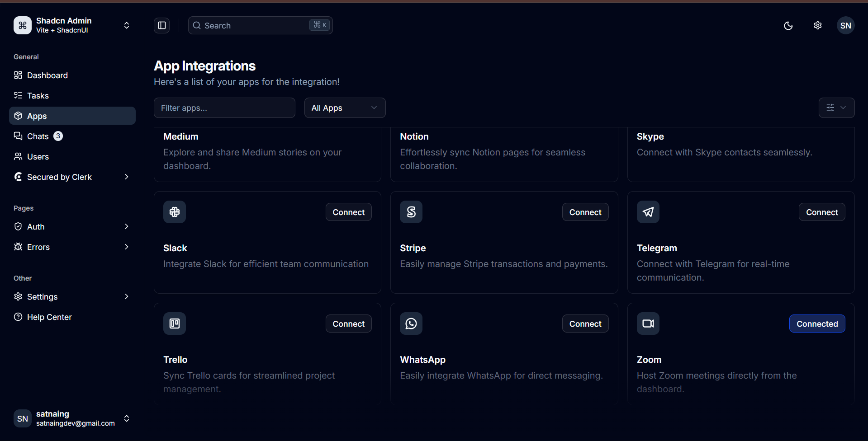The width and height of the screenshot is (868, 441).
Task: Click the Apps cube icon
Action: [18, 116]
